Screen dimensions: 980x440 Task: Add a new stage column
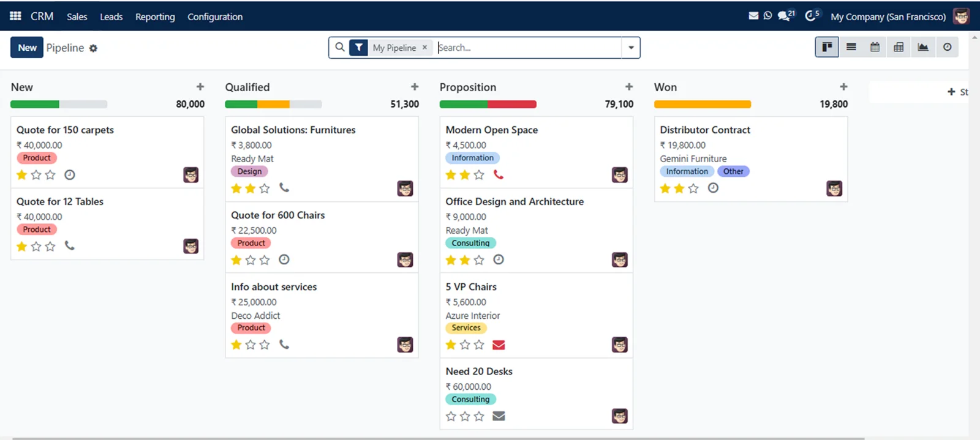957,92
